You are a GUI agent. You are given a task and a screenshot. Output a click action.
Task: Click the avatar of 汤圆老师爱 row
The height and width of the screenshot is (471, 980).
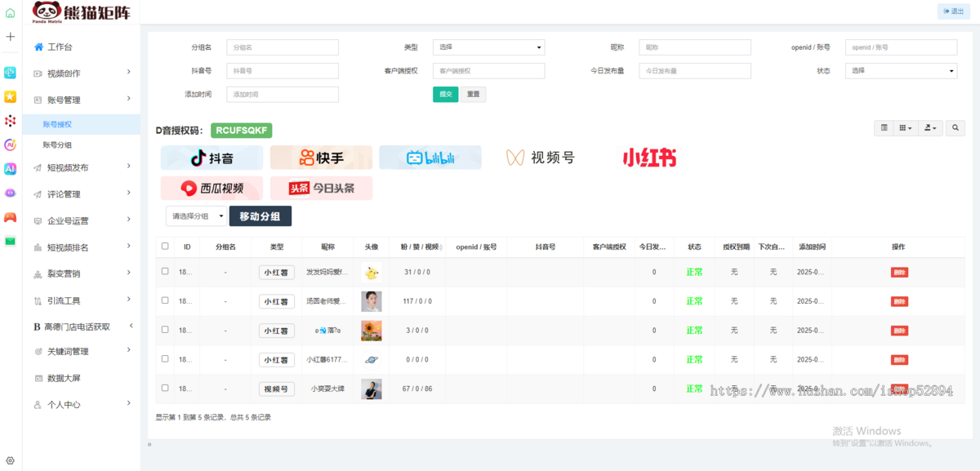point(372,301)
